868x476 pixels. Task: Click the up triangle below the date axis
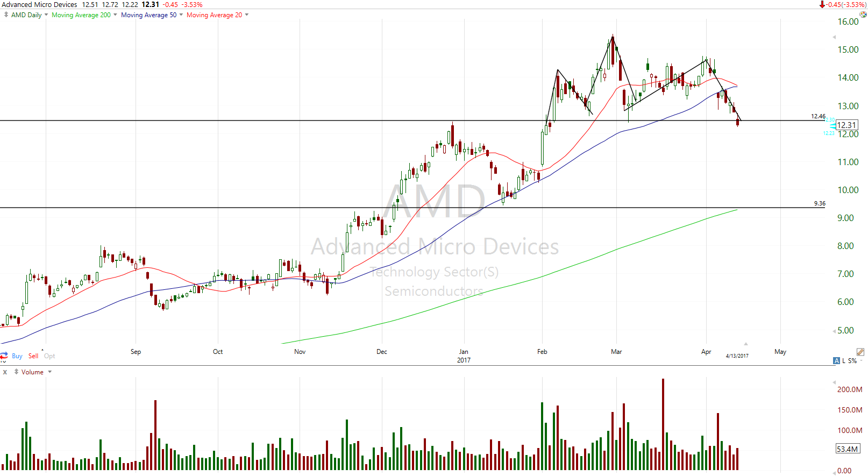pyautogui.click(x=746, y=344)
